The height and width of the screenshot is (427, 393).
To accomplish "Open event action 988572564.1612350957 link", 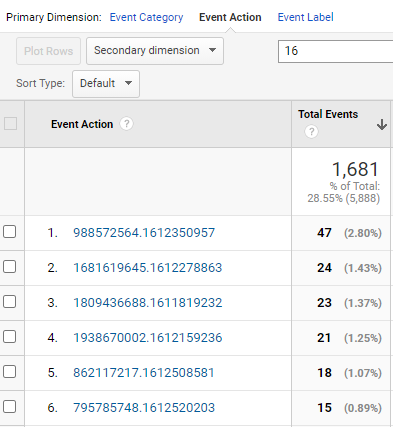I will click(x=144, y=233).
